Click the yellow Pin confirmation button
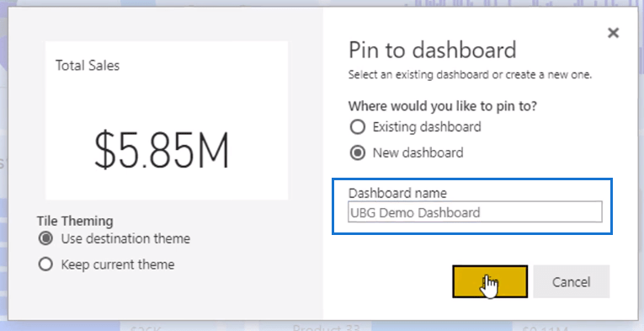Viewport: 644px width, 331px height. pos(490,281)
